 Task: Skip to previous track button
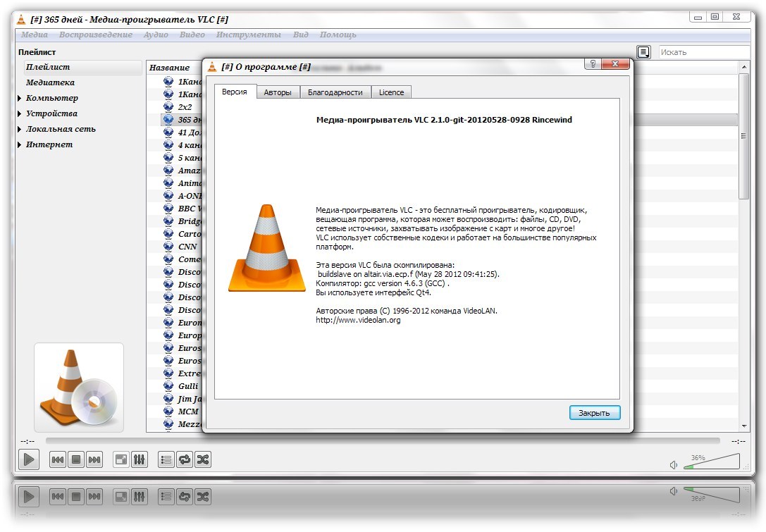tap(58, 460)
